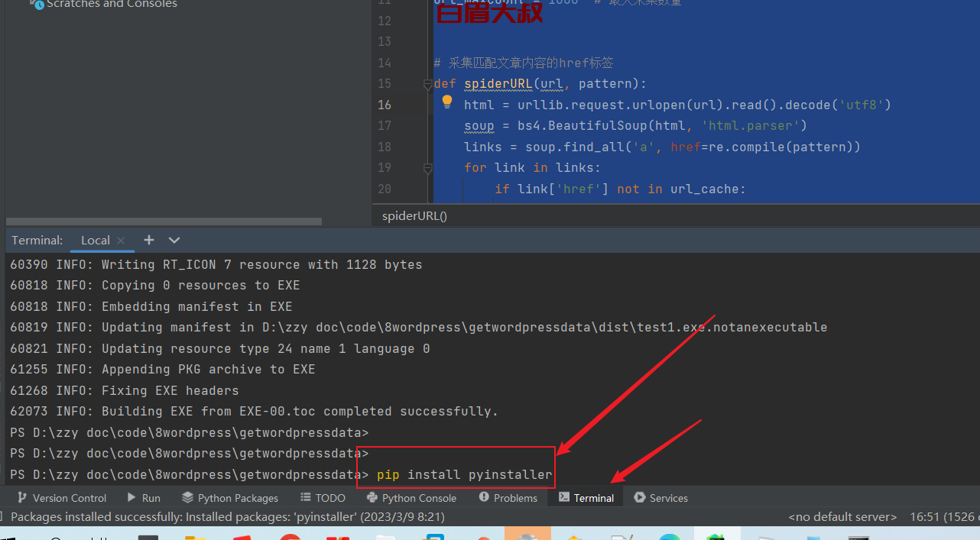This screenshot has height=540, width=980.
Task: Select the Terminal tool window tab
Action: 586,498
